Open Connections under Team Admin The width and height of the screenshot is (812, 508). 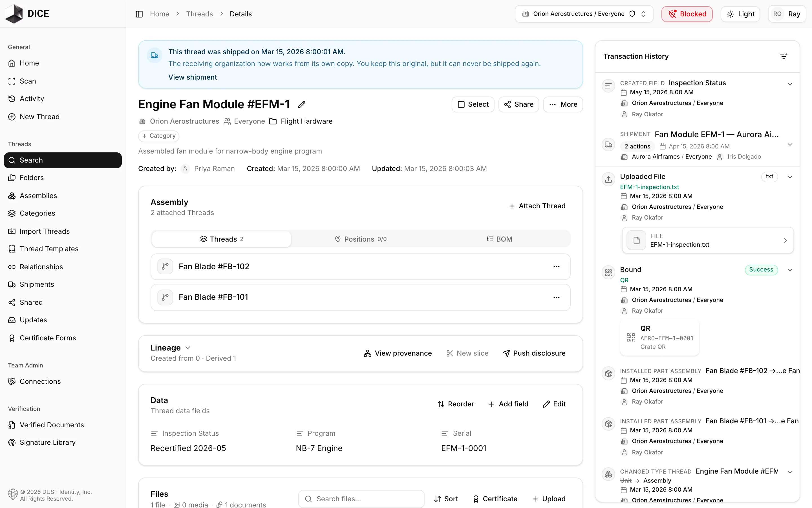tap(63, 381)
